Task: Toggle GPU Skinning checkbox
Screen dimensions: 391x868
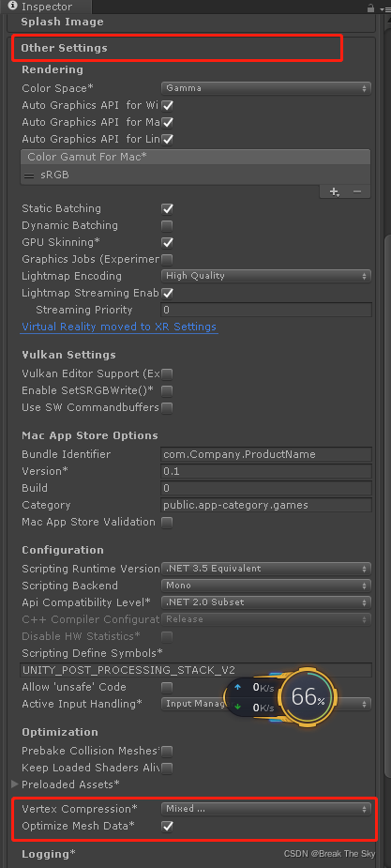Action: 167,242
